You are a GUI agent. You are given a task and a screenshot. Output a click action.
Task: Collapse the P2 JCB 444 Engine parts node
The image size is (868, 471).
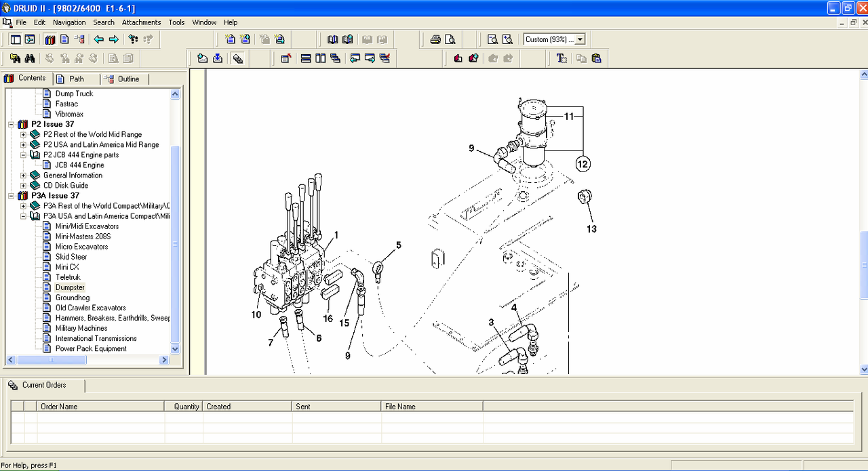pos(23,155)
